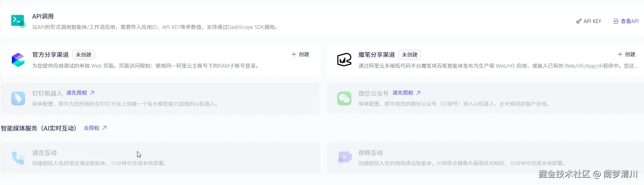644x185 pixels.
Task: Click 钉钉机器人 description about AI机器人
Action: tap(126, 104)
